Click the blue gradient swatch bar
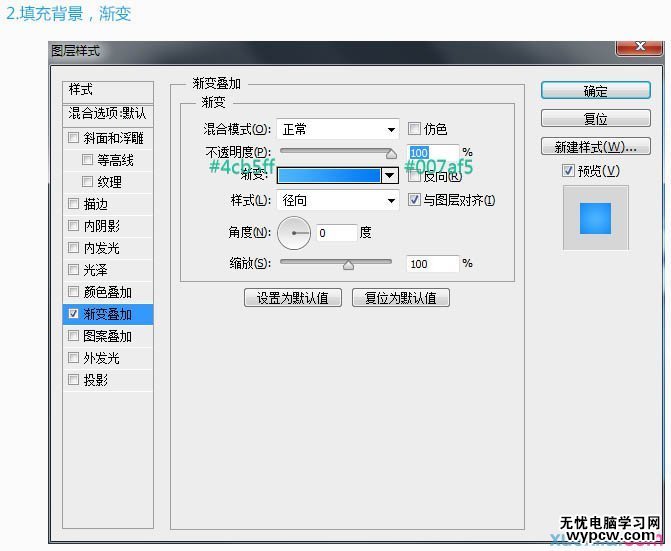The width and height of the screenshot is (671, 551). click(x=329, y=175)
